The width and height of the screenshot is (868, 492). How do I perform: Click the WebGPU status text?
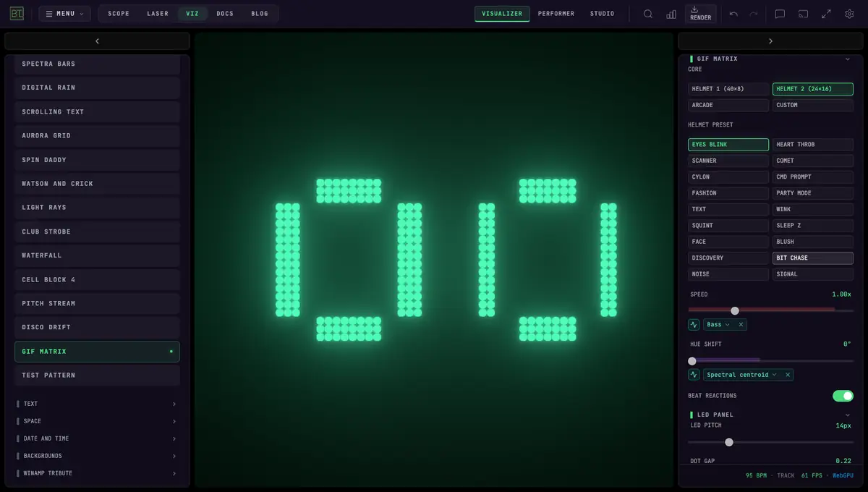tap(843, 475)
